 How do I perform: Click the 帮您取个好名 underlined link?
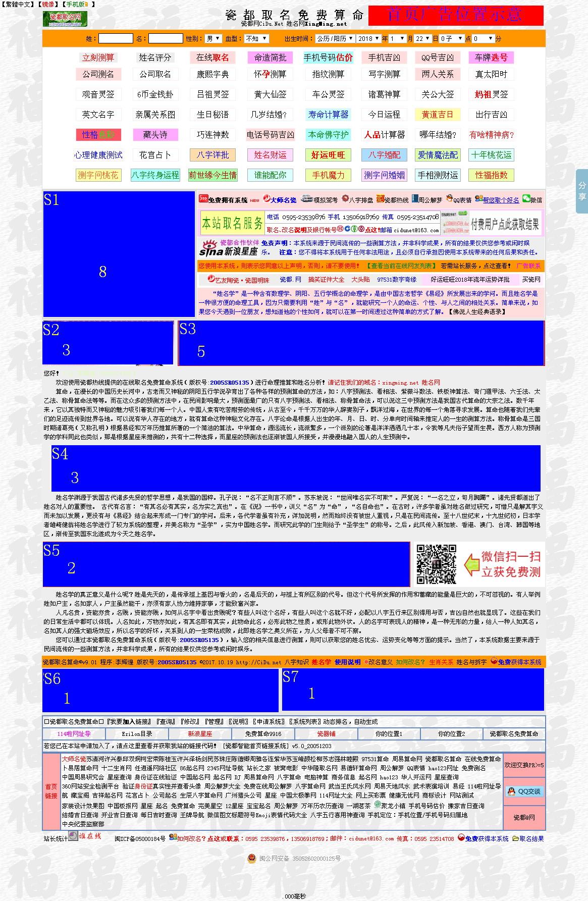(501, 200)
